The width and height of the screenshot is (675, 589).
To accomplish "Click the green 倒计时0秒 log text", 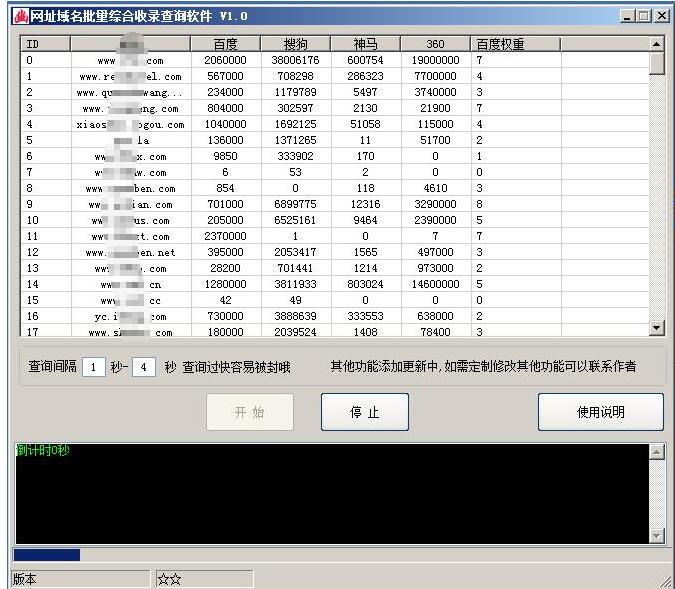I will [x=43, y=450].
